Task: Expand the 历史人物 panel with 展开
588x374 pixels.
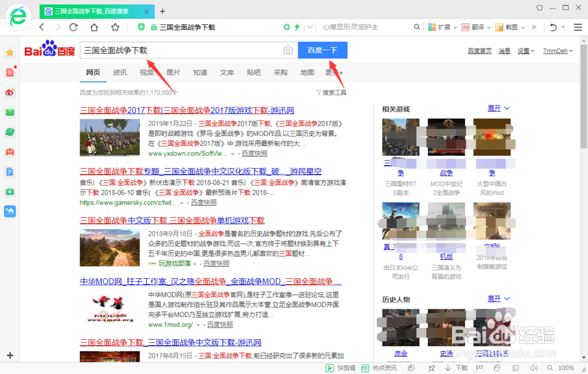Action: click(x=495, y=299)
